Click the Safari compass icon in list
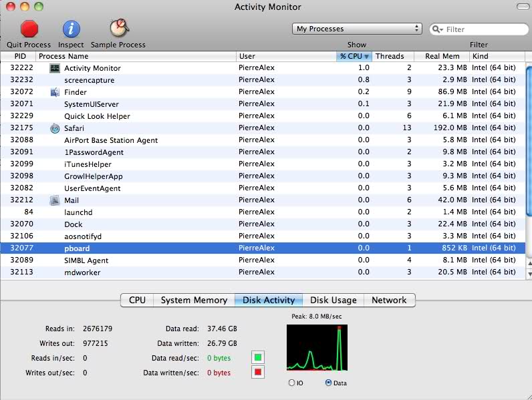532x400 pixels. [55, 128]
